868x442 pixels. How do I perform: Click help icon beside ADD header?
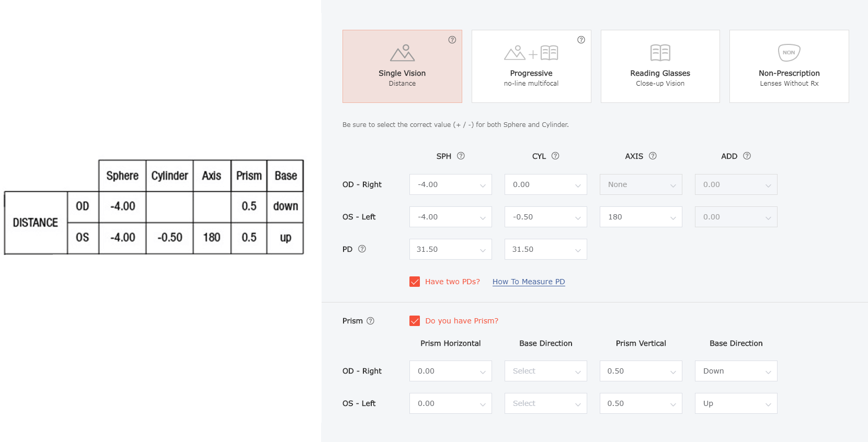pyautogui.click(x=747, y=156)
